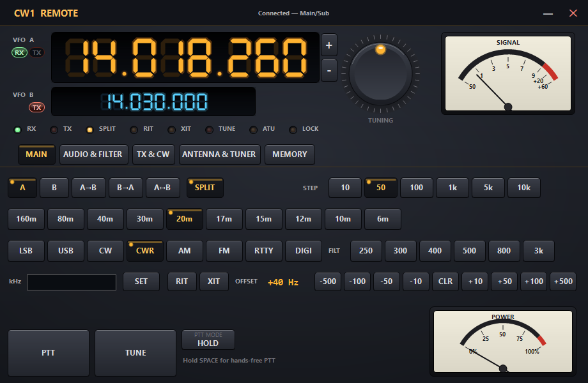Open the MEMORY tab
The width and height of the screenshot is (588, 383).
coord(290,154)
